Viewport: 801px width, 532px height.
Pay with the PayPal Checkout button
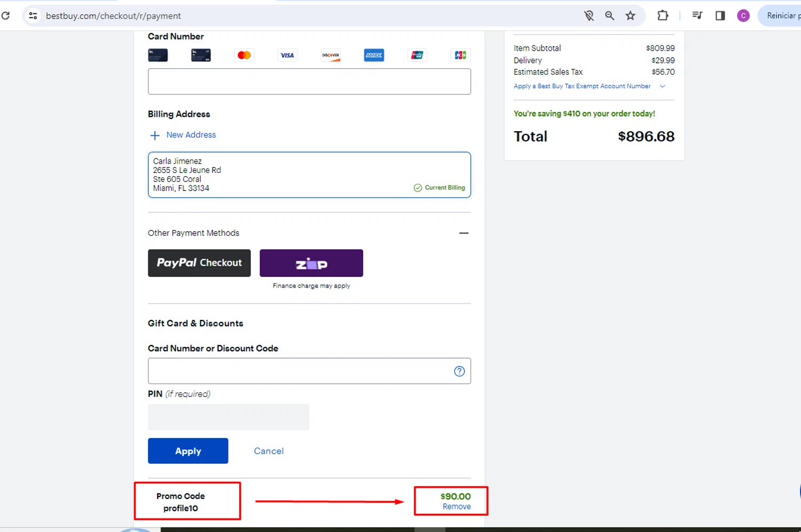pyautogui.click(x=199, y=263)
